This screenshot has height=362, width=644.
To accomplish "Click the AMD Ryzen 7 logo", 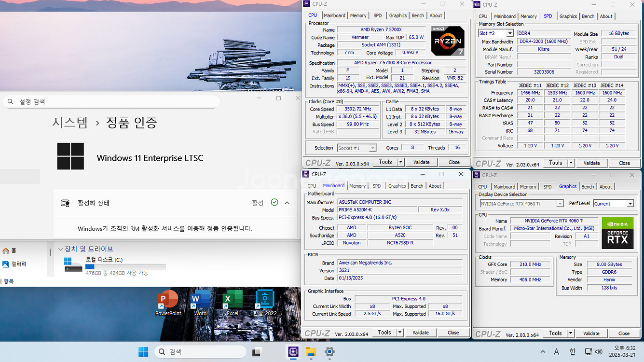I will pos(448,41).
